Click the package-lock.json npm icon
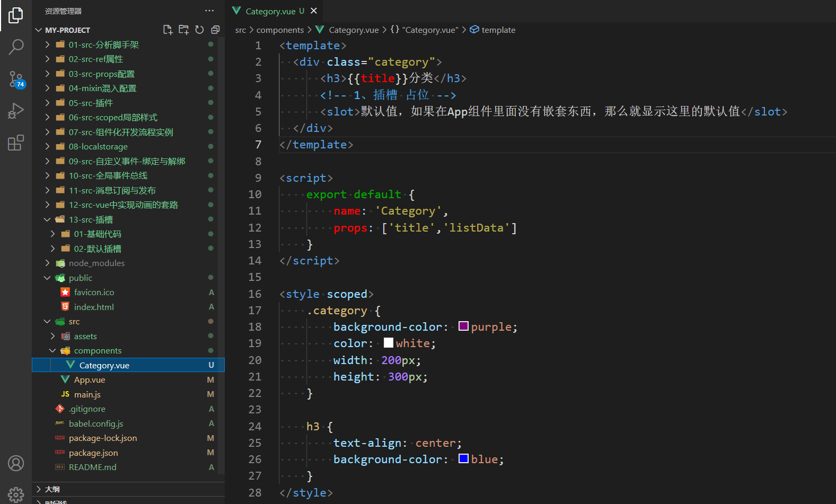The image size is (836, 504). pyautogui.click(x=60, y=438)
